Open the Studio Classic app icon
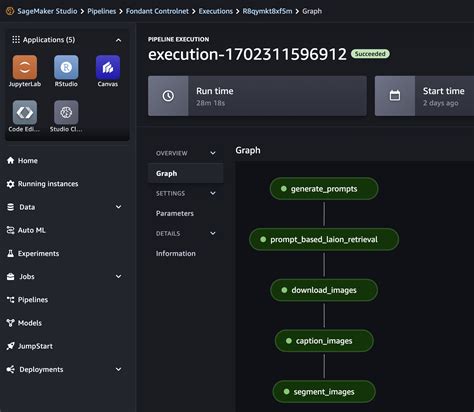 click(66, 112)
